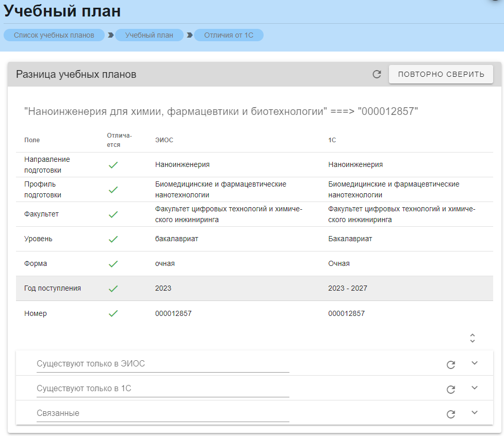The width and height of the screenshot is (504, 436).
Task: Click the checkmark in Профиль подготовки row
Action: [113, 190]
